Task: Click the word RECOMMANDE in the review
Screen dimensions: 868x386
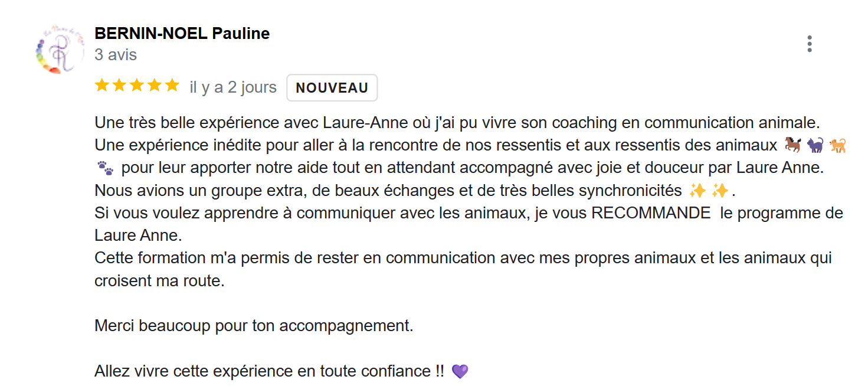Action: 650,213
